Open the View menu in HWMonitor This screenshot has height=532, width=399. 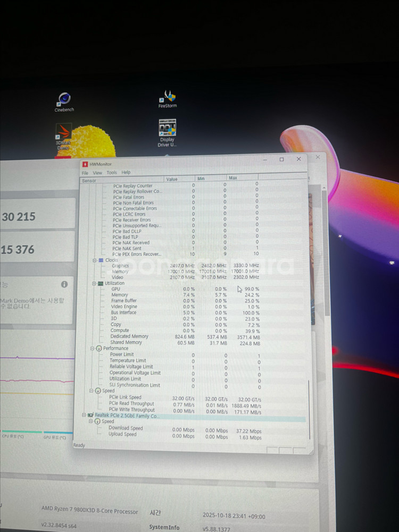[x=97, y=173]
